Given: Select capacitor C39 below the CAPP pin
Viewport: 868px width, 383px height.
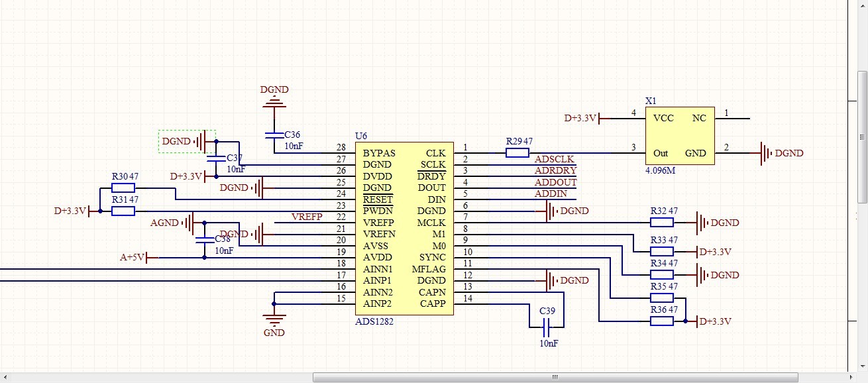Looking at the screenshot, I should coord(547,327).
